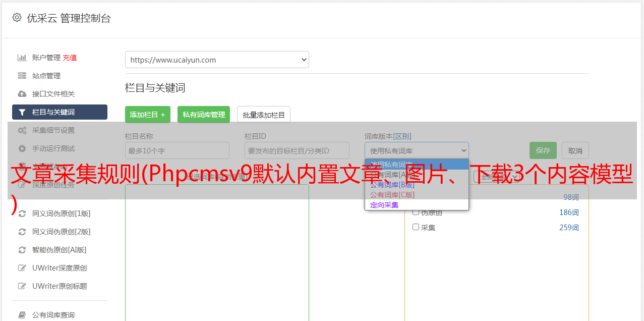
Task: Click the refresh icon for 智能伪原创[AI版]
Action: pyautogui.click(x=22, y=250)
